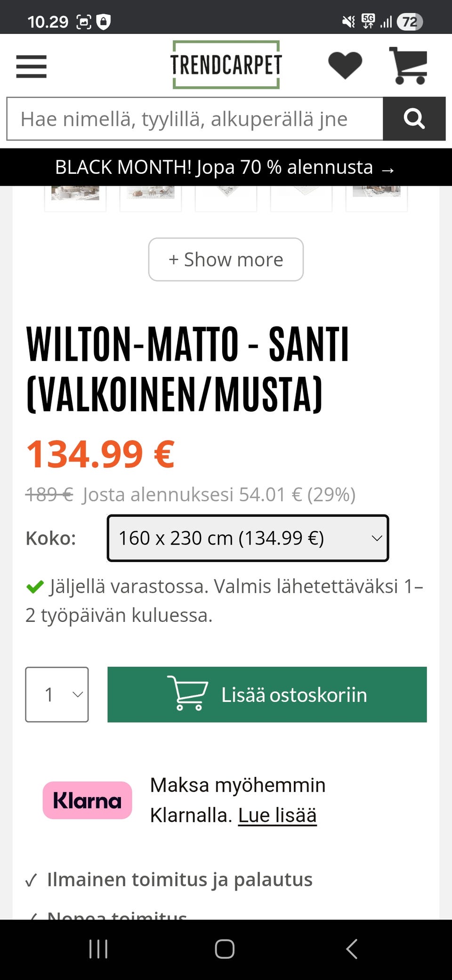Open the favorites heart icon
Image resolution: width=452 pixels, height=980 pixels.
pyautogui.click(x=345, y=65)
